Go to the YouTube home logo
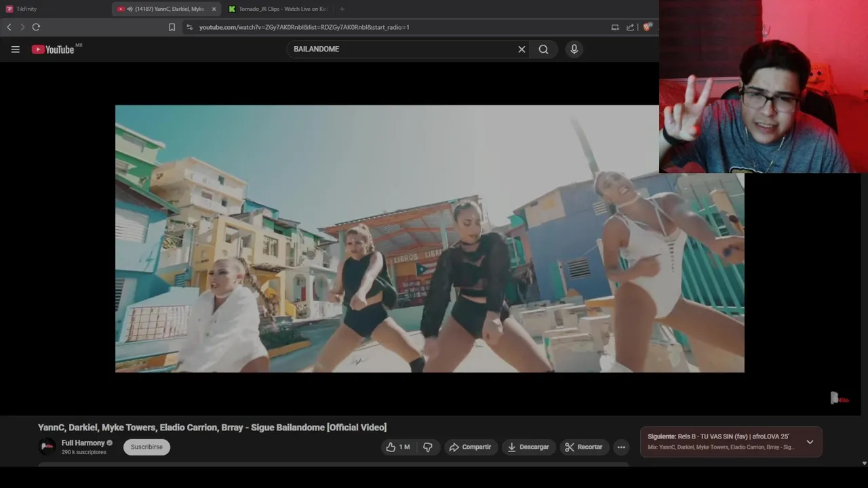The image size is (868, 488). [53, 49]
